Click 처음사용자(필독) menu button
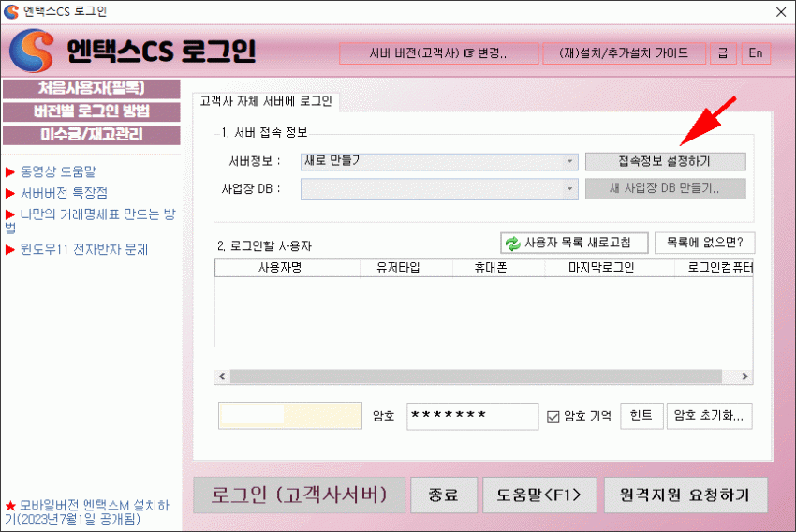Viewport: 796px width, 532px height. [92, 88]
